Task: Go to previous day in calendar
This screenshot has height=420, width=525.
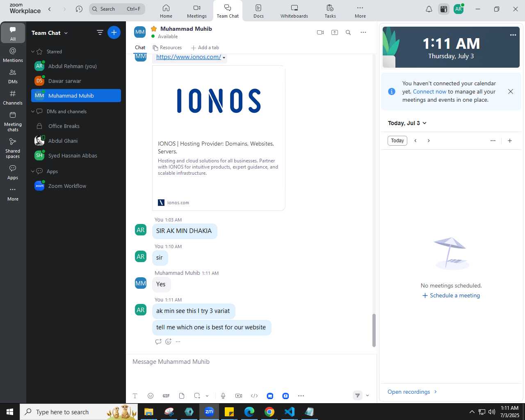Action: point(415,141)
